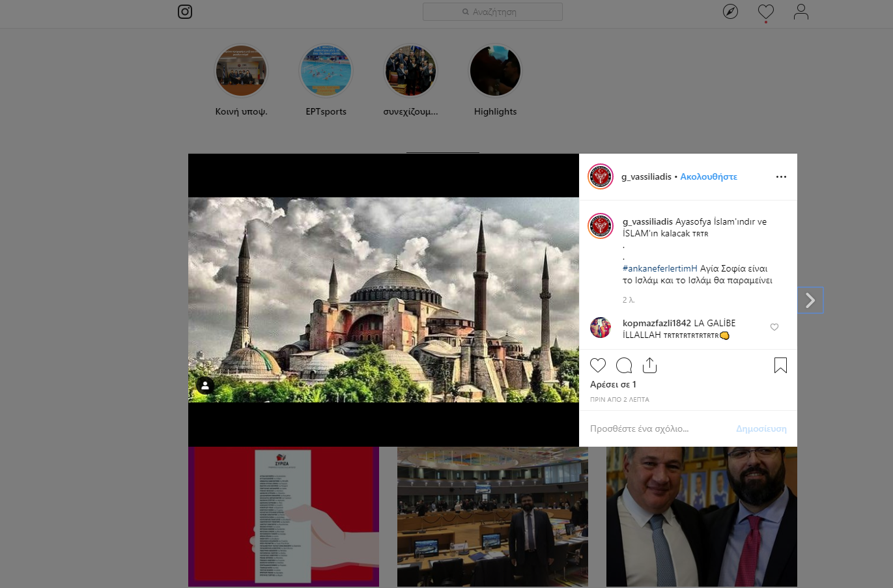Go to next post with right chevron

pos(810,300)
